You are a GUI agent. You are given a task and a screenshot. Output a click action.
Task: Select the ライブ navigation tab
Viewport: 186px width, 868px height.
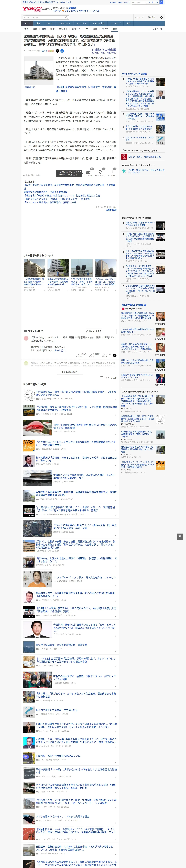click(x=49, y=24)
